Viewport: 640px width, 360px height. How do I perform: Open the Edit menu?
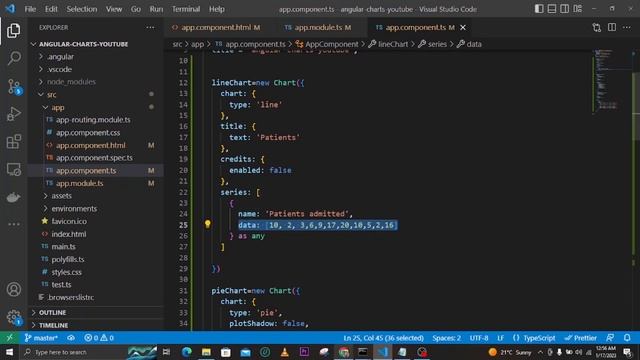(51, 9)
